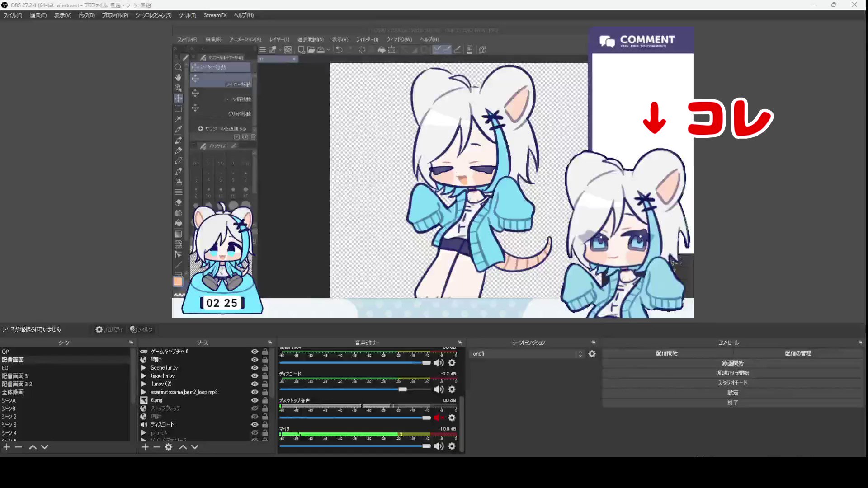Add a new scene with the plus icon

(7, 447)
